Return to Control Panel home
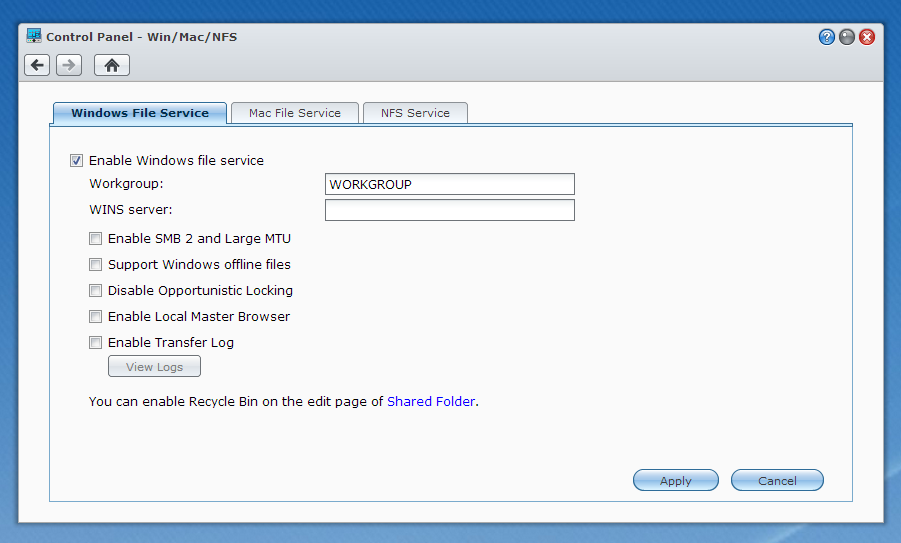Viewport: 901px width, 543px height. tap(112, 65)
